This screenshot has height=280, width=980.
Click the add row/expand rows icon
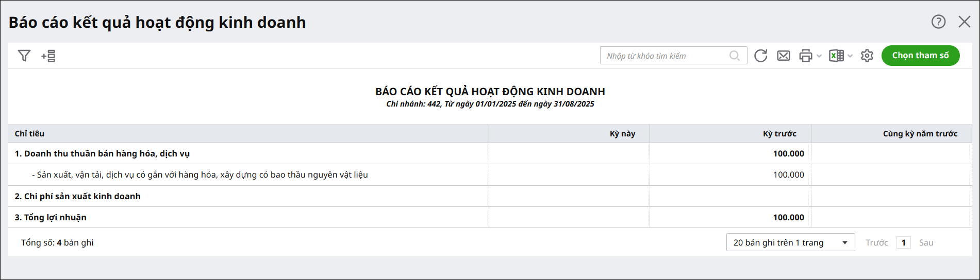48,56
